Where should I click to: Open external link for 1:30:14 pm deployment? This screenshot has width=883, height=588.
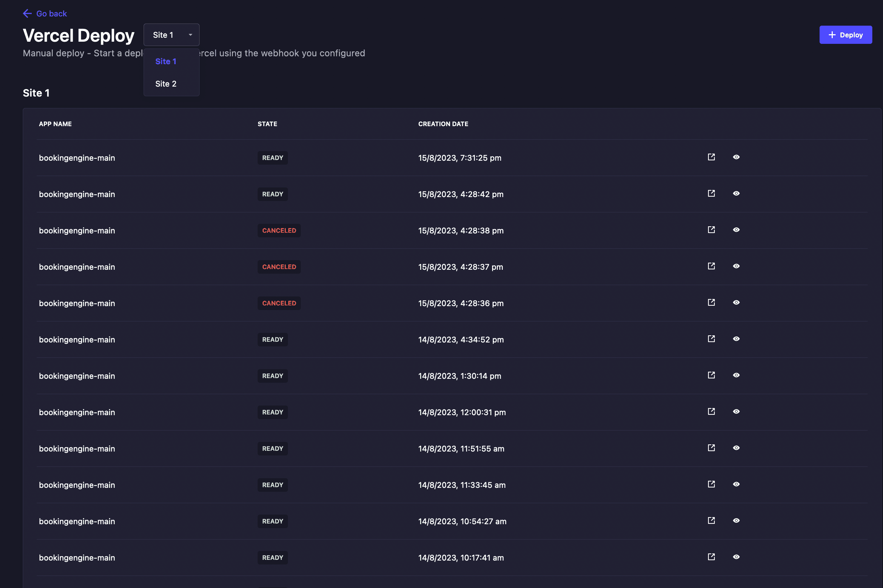click(x=711, y=375)
